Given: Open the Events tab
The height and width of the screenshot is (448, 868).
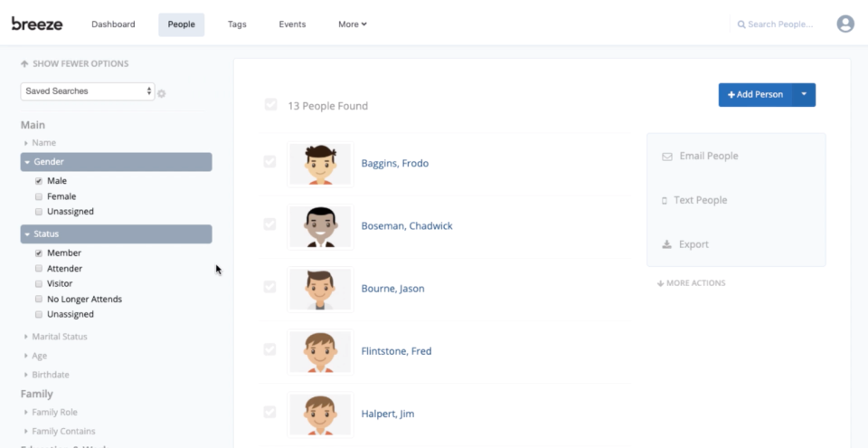Looking at the screenshot, I should [x=292, y=24].
